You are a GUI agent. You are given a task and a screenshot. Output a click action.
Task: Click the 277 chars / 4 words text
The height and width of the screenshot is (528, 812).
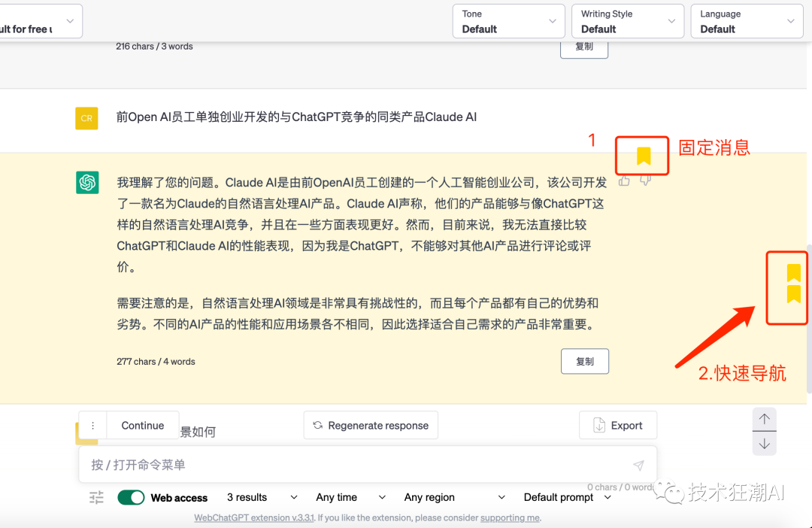tap(156, 362)
